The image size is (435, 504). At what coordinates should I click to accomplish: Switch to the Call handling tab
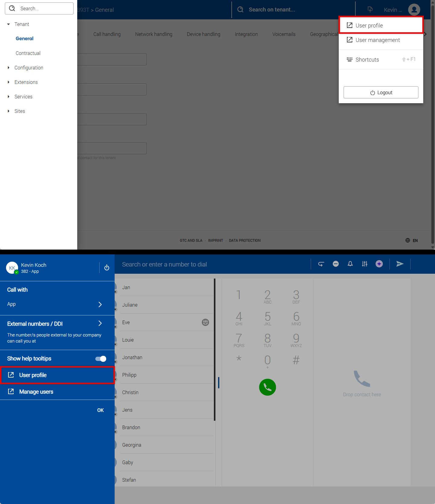(107, 34)
